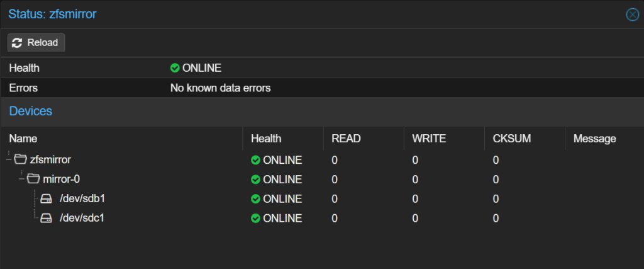Click /dev/sdc1 row's green ONLINE check icon
Screen dimensions: 644x269
pos(255,219)
